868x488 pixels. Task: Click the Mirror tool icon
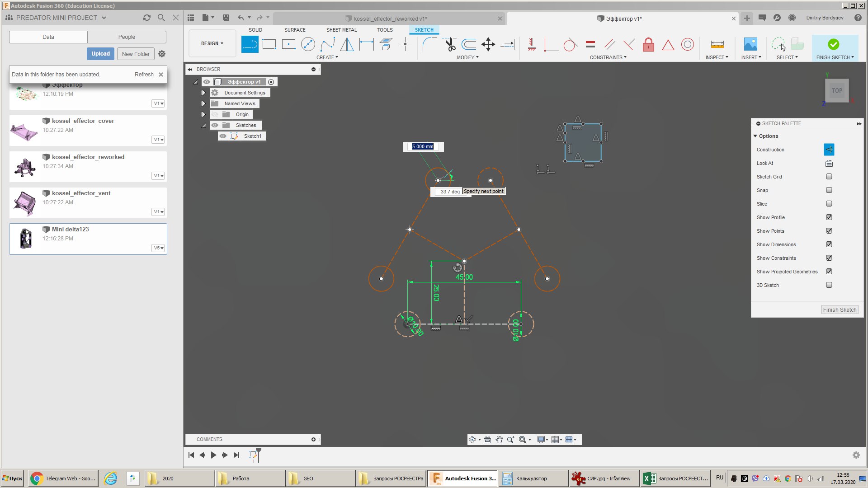click(x=347, y=44)
